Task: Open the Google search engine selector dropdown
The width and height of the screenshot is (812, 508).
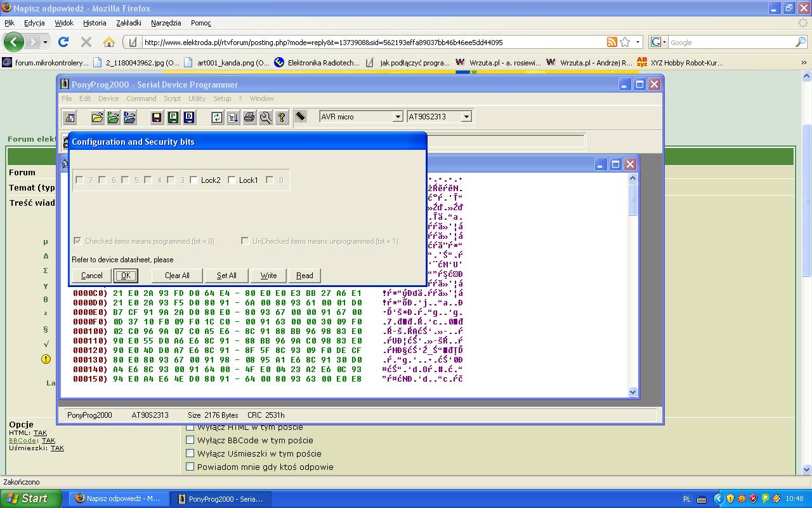Action: [x=659, y=42]
